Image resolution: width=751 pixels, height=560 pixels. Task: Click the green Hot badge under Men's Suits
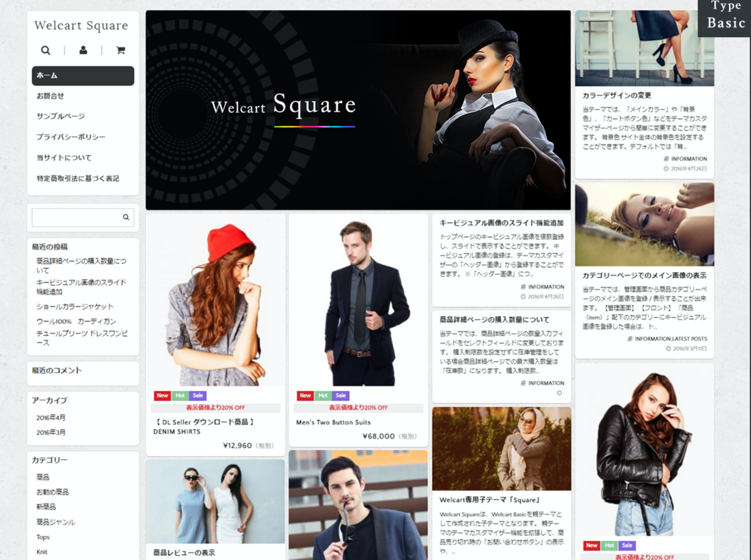[323, 395]
